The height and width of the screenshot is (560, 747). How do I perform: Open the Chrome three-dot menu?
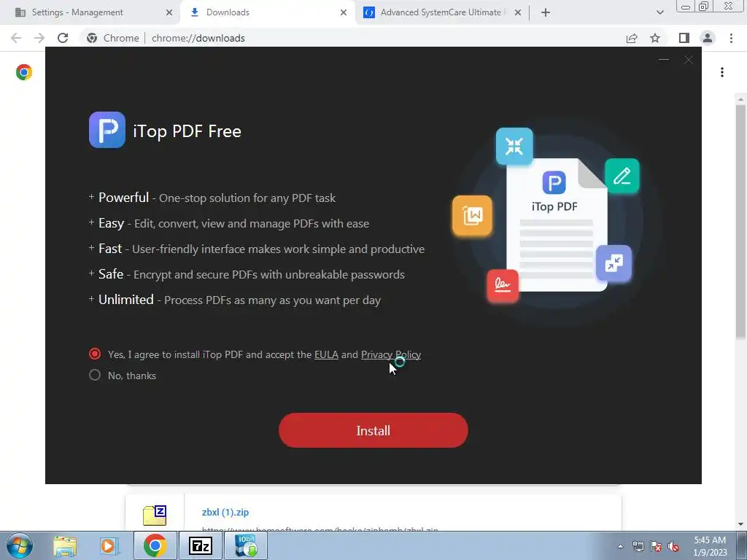731,38
